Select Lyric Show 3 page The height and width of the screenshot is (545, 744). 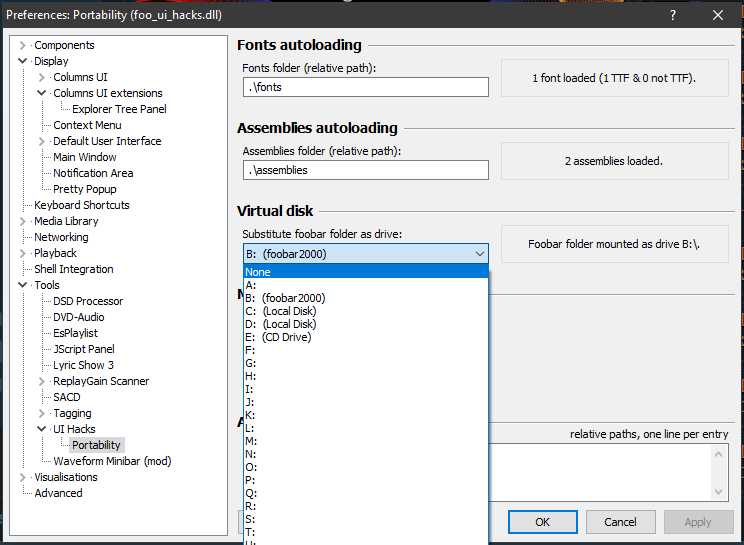click(x=84, y=365)
